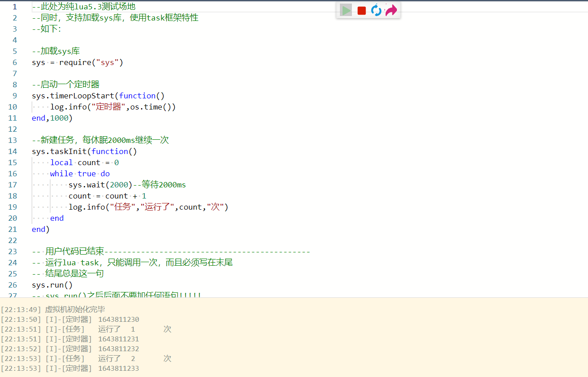Select the function keyword on line 9
The image size is (588, 377).
pos(137,95)
